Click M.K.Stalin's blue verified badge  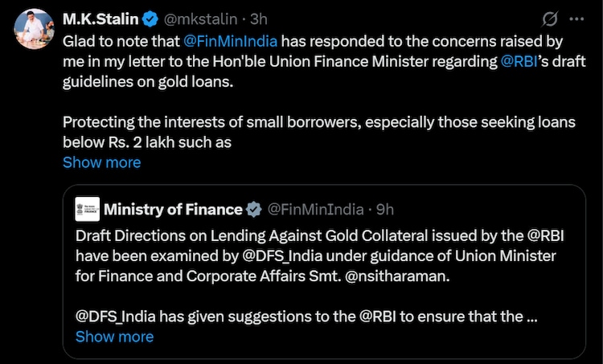tap(150, 18)
